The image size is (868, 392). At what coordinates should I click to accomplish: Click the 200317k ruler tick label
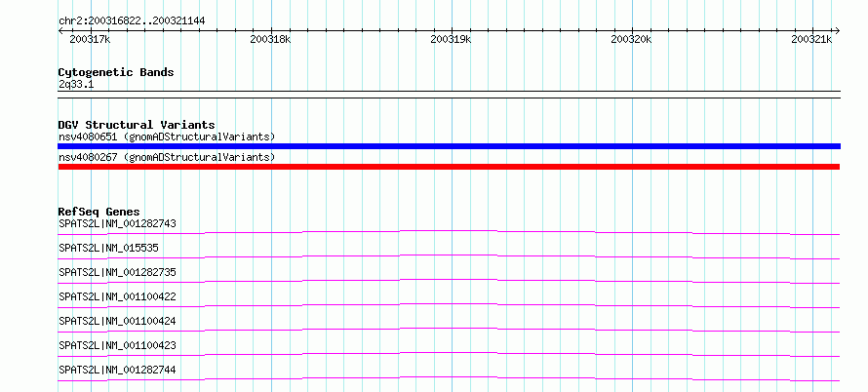click(x=91, y=39)
